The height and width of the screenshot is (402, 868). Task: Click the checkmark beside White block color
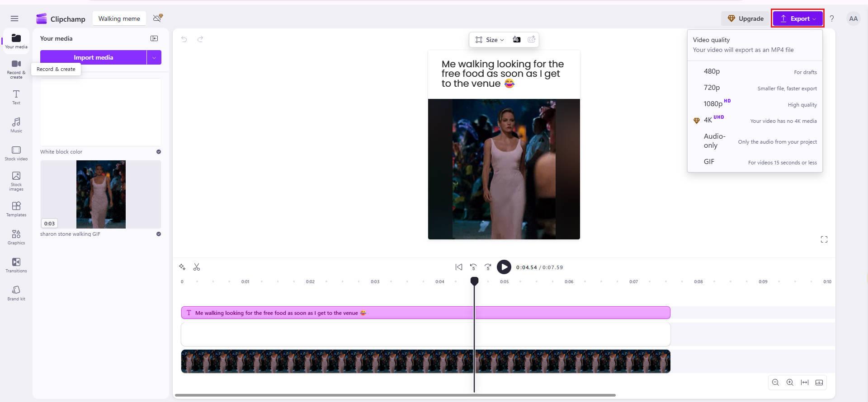(159, 152)
